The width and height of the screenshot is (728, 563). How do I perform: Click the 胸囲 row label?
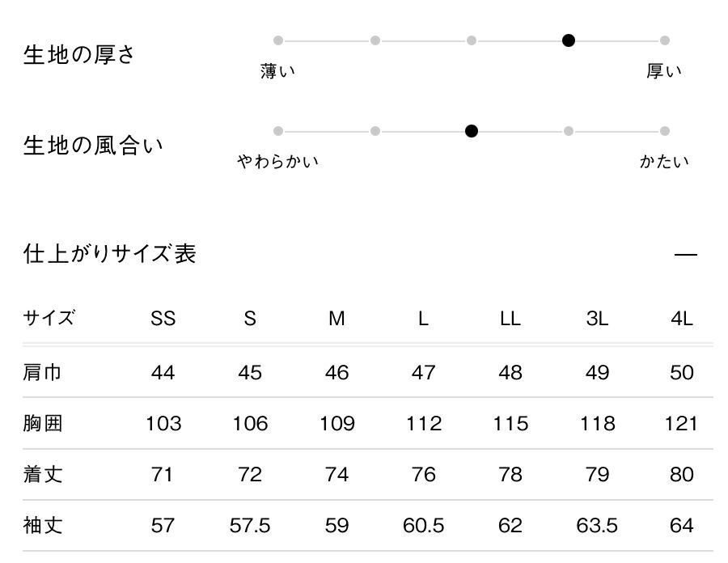[x=42, y=423]
